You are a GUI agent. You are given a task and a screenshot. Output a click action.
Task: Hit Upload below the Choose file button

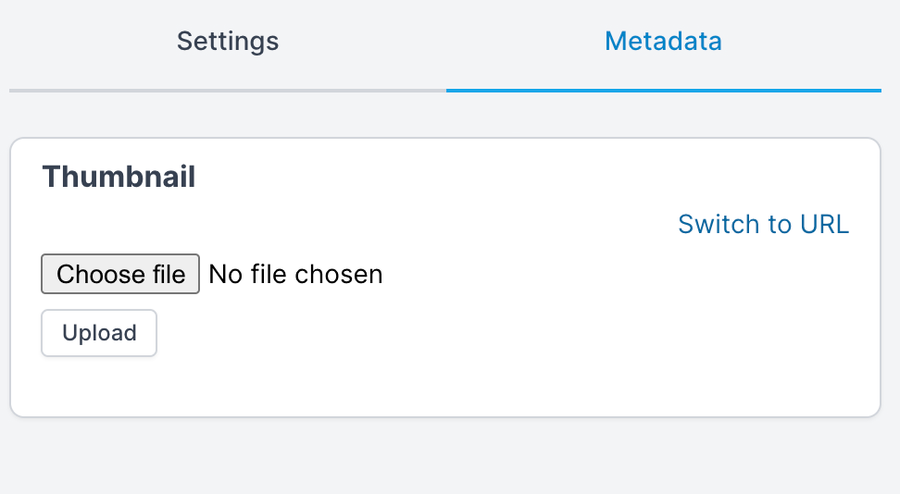99,333
